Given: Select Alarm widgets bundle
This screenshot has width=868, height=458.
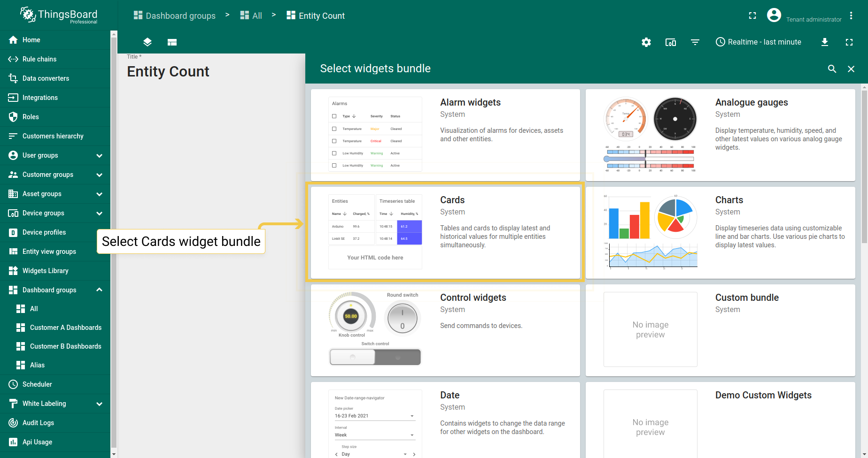Looking at the screenshot, I should [445, 135].
